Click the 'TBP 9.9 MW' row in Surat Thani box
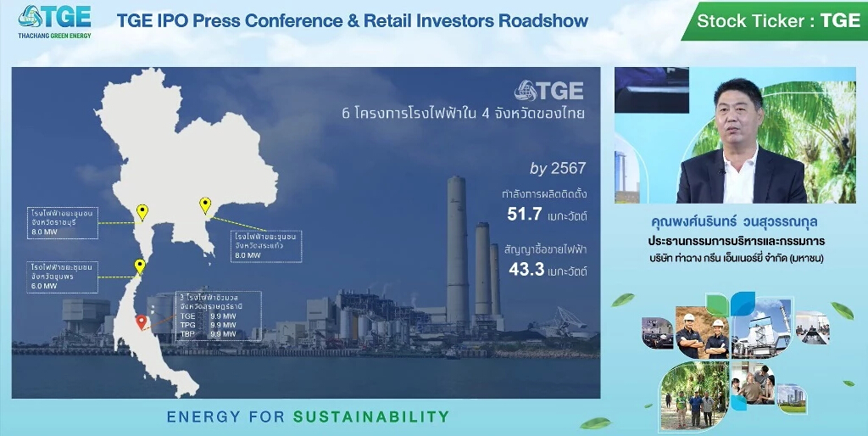868x436 pixels. [209, 334]
